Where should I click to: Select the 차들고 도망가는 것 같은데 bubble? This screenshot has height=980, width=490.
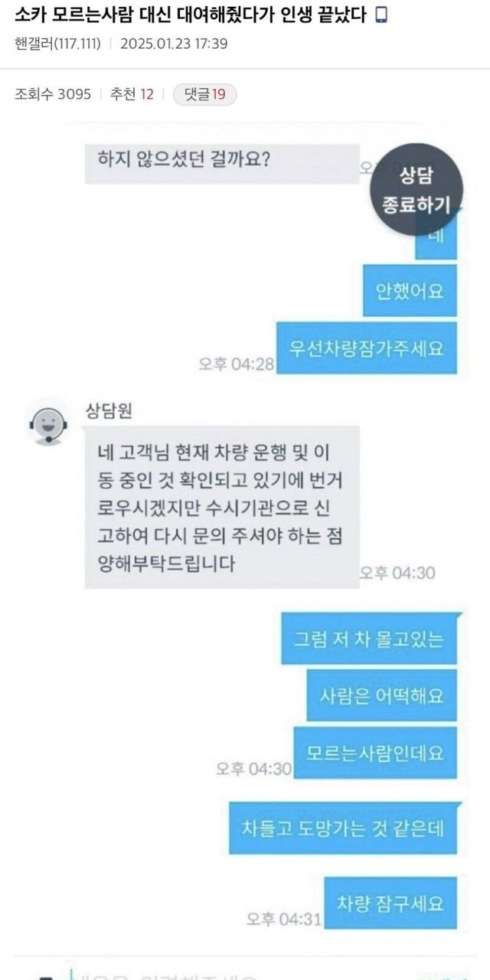pyautogui.click(x=343, y=828)
